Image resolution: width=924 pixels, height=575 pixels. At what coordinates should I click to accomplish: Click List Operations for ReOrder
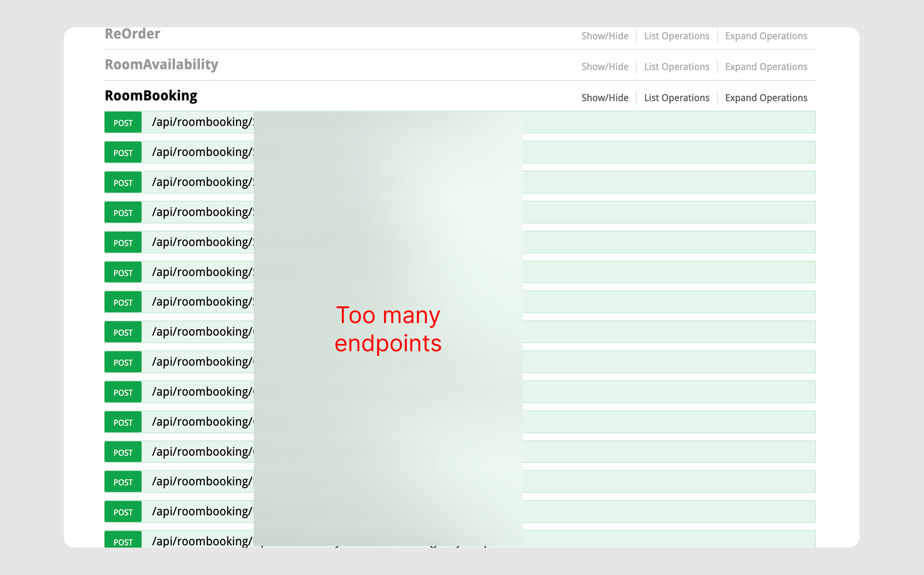pos(676,36)
